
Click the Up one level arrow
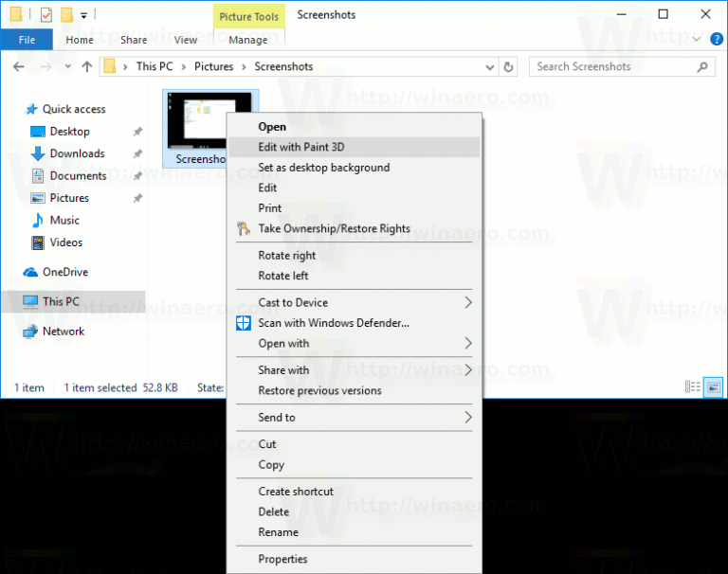[87, 67]
